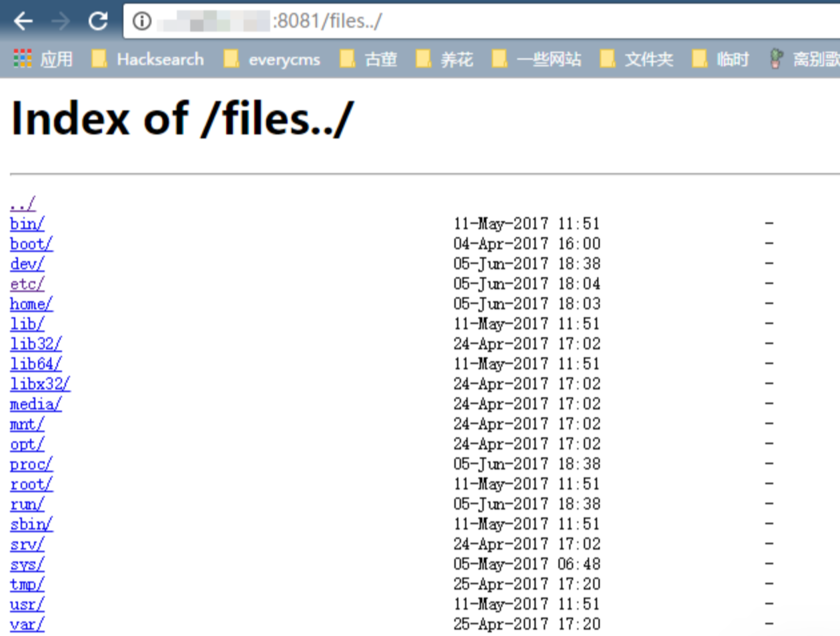Go to parent directory ../ link
The image size is (840, 636).
click(x=23, y=204)
